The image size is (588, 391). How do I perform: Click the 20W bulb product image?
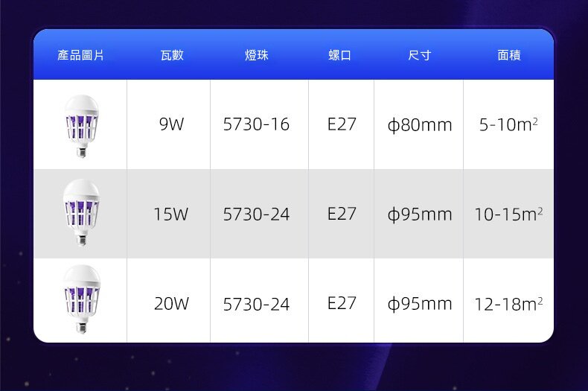80,299
